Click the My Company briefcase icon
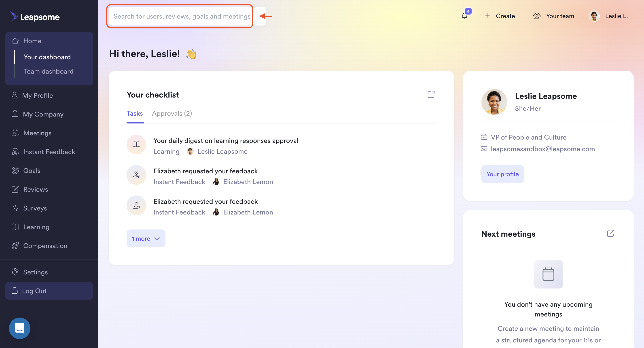The height and width of the screenshot is (348, 644). pyautogui.click(x=15, y=114)
